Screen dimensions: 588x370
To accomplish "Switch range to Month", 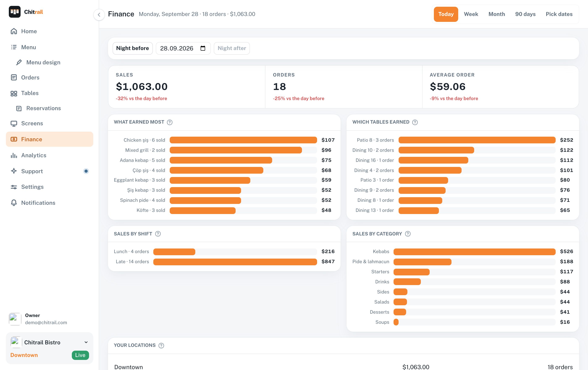I will tap(497, 14).
